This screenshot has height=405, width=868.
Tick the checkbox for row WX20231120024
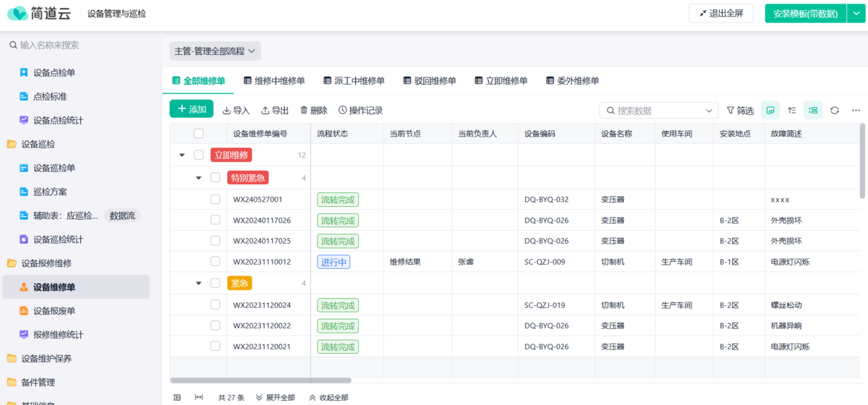click(x=215, y=304)
